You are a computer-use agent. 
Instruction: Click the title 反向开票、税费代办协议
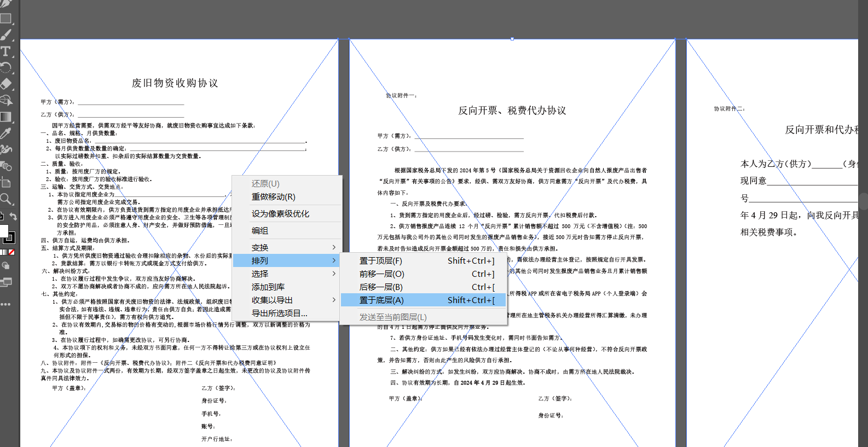point(512,111)
